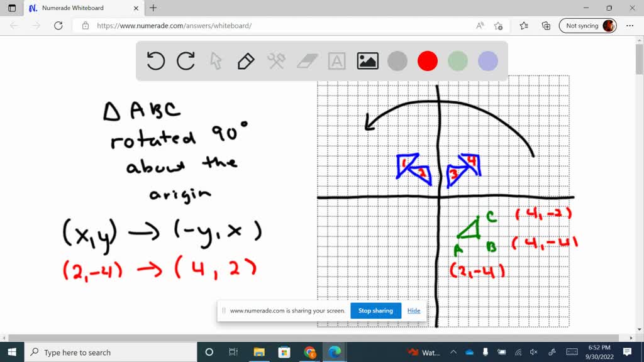This screenshot has width=644, height=362.
Task: Open the 6:52 PM clock and calendar
Action: pos(599,352)
